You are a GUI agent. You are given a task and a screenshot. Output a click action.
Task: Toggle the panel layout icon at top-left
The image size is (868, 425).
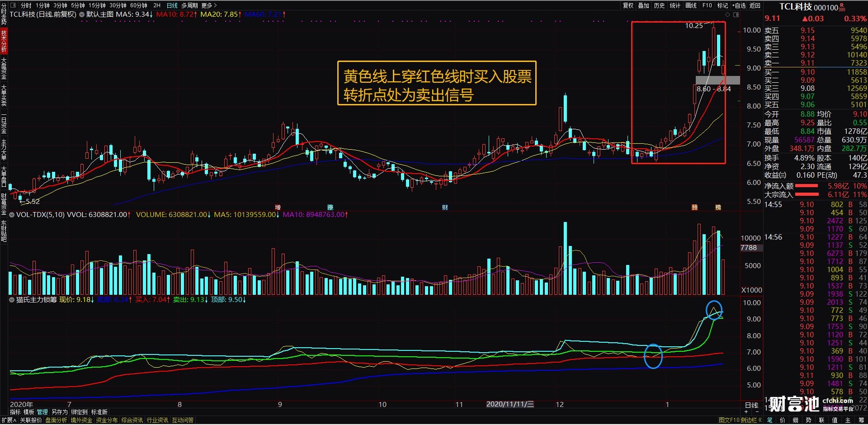pyautogui.click(x=13, y=5)
